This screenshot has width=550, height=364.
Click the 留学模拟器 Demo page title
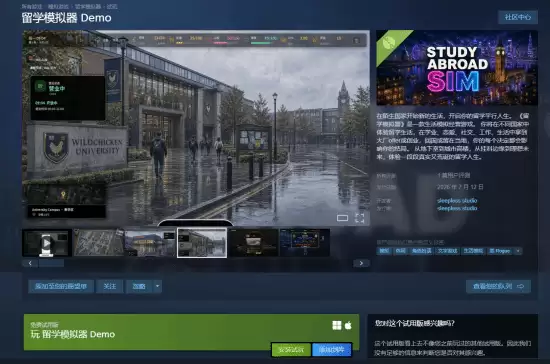click(x=67, y=18)
